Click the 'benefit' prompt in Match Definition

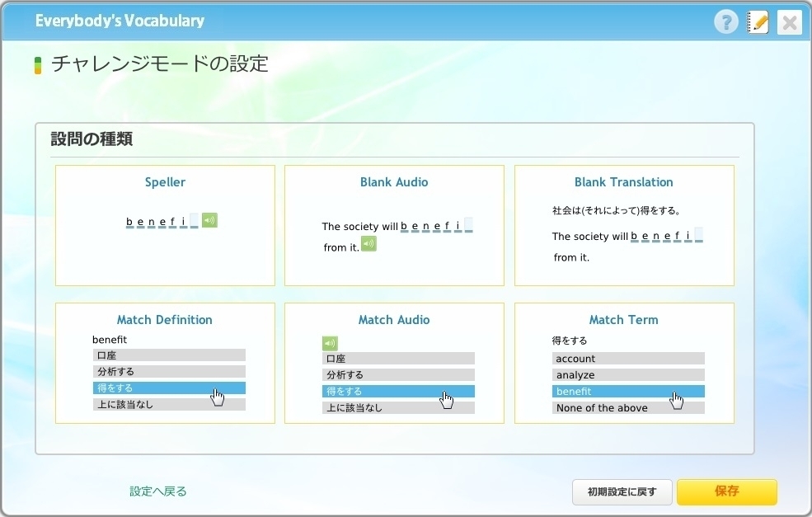coord(110,340)
